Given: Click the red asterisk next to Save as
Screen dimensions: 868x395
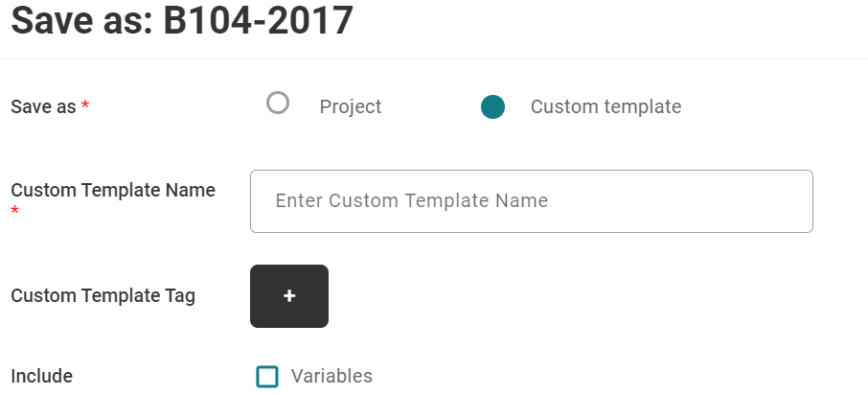Looking at the screenshot, I should 84,105.
